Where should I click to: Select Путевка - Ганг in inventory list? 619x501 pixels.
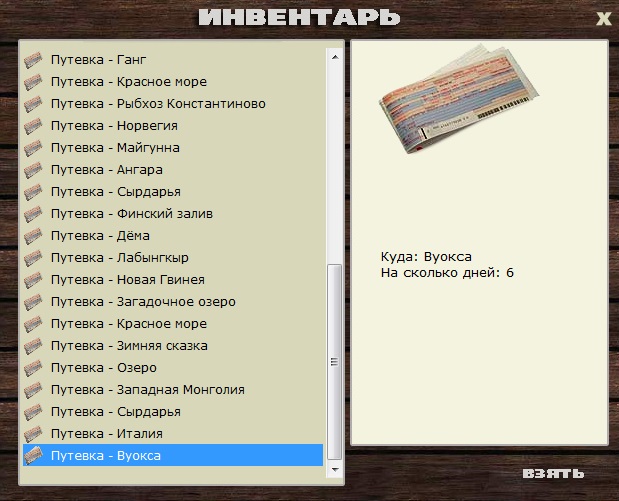(173, 60)
